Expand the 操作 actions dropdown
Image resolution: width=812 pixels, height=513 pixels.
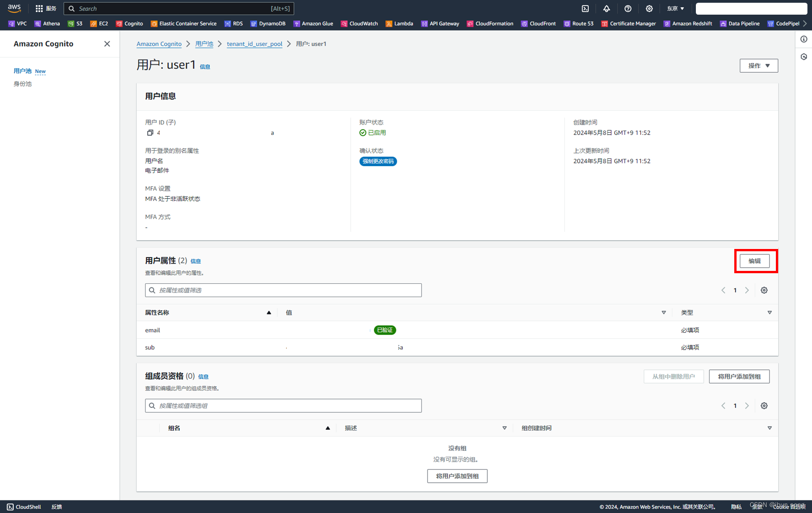pos(759,65)
